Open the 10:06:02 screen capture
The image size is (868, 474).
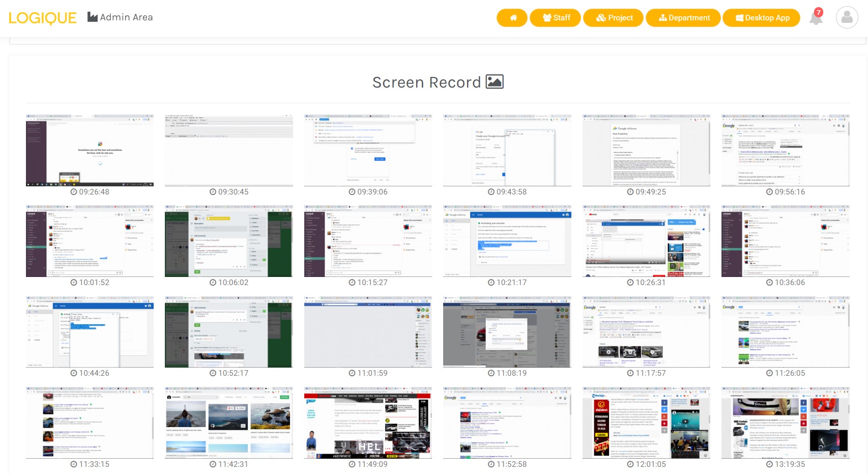pyautogui.click(x=228, y=241)
